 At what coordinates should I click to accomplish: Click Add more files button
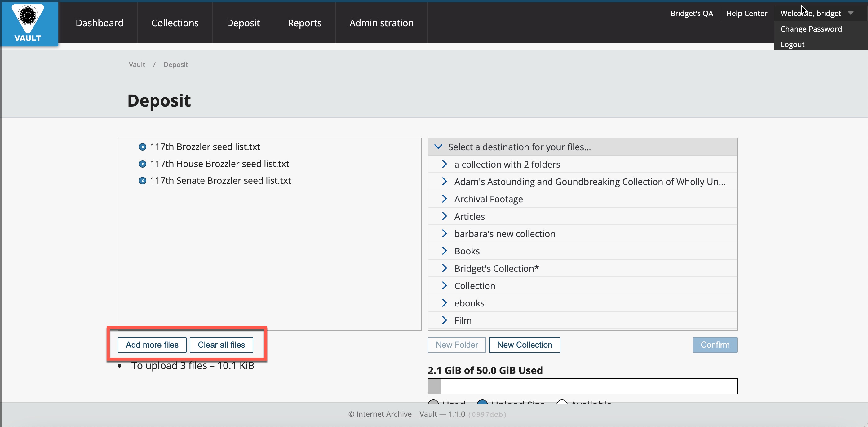152,345
